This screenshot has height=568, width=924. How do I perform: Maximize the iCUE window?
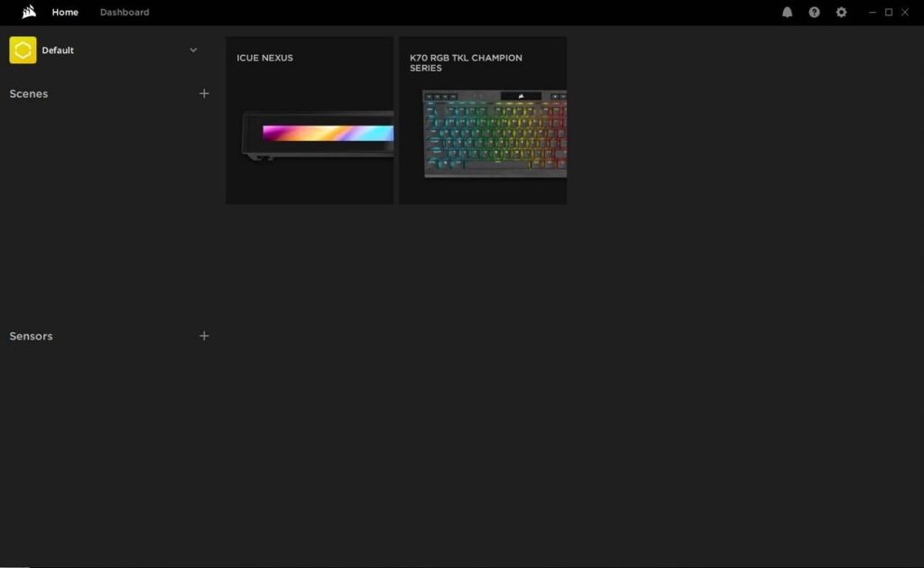pos(888,13)
